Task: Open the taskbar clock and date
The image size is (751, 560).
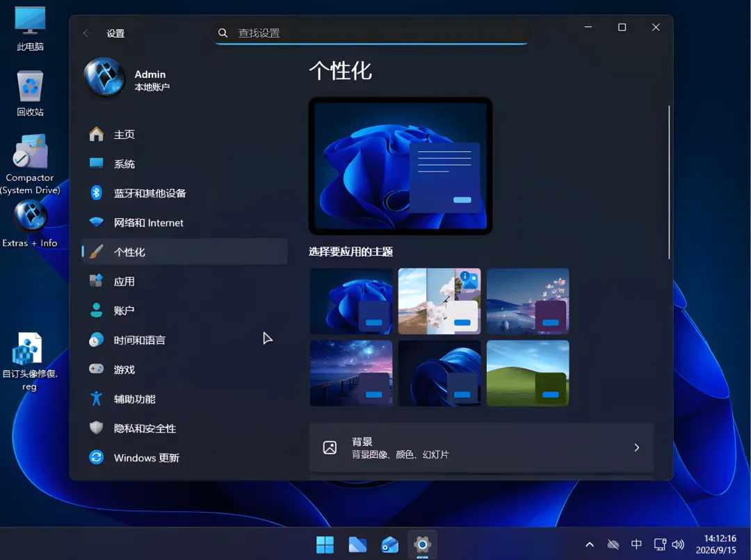Action: click(716, 544)
